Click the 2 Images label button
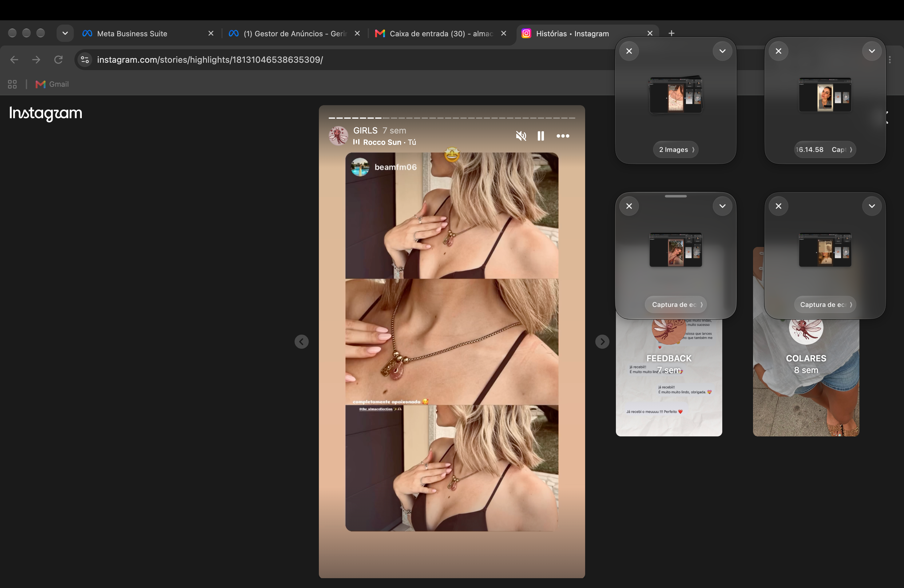 pos(676,150)
